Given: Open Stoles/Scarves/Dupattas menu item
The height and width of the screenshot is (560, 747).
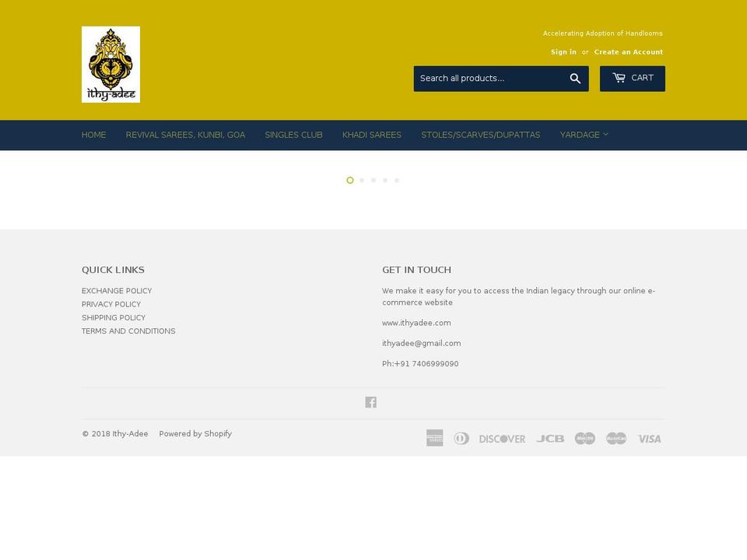Looking at the screenshot, I should tap(481, 135).
